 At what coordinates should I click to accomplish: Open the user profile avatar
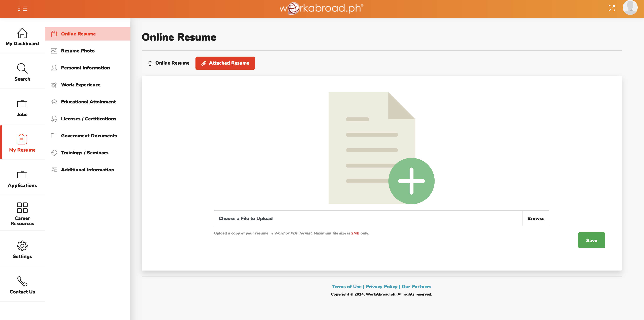630,7
